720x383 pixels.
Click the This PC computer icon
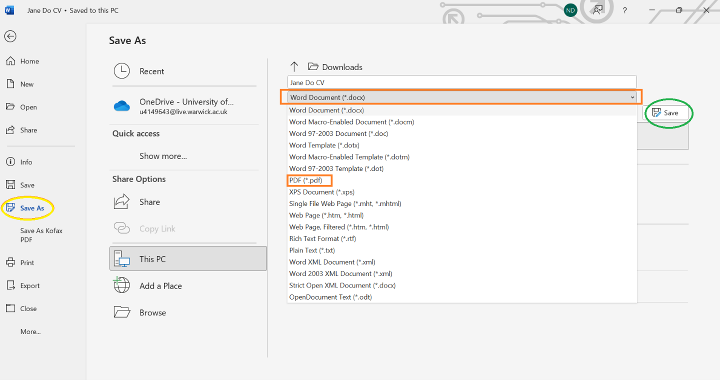(x=122, y=259)
